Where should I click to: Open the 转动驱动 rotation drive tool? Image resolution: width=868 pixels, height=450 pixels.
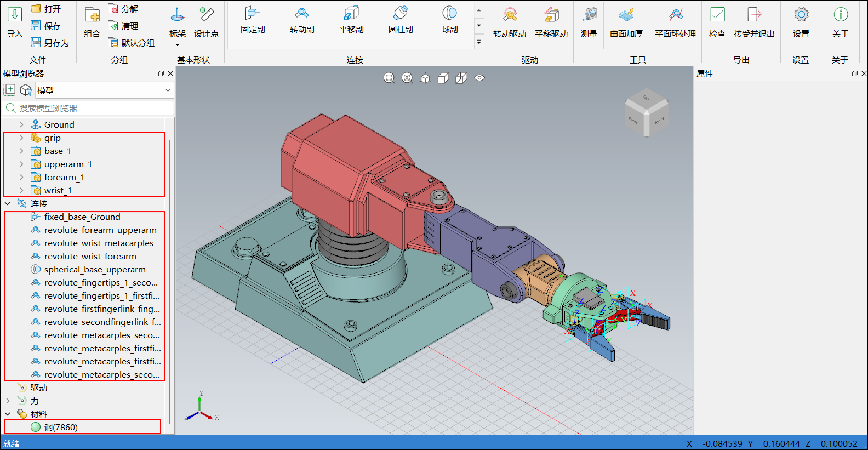point(510,22)
